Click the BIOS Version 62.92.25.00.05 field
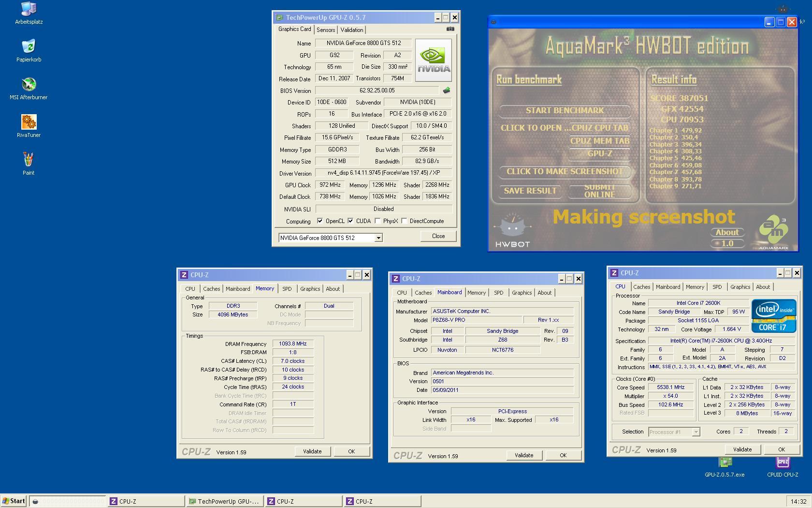812x508 pixels. coord(377,90)
